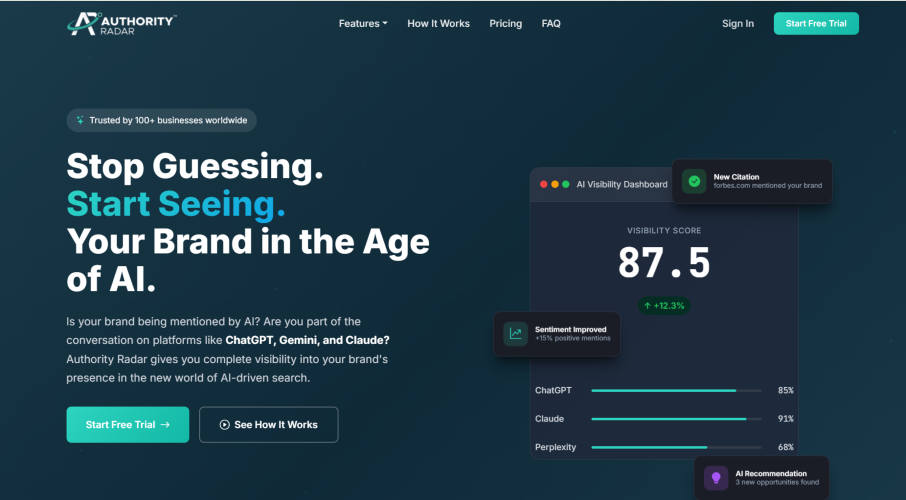Click Sentiment Improved card title
Screen dimensions: 906x500
point(570,329)
